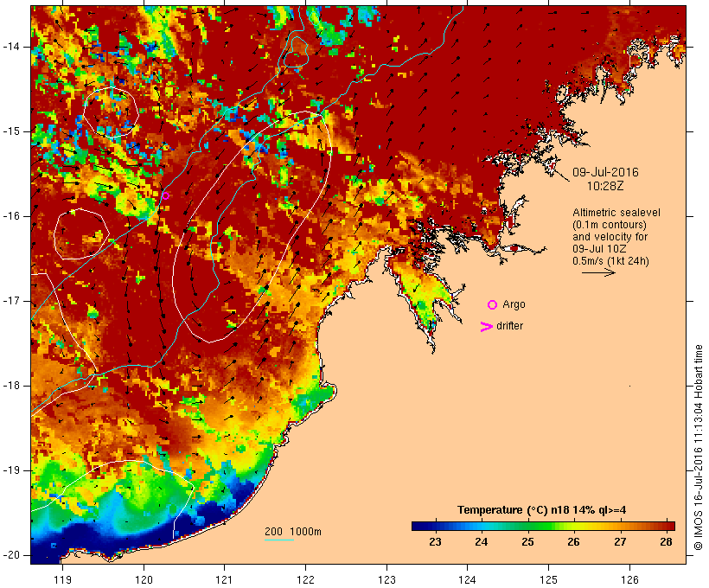709x588 pixels.
Task: Click the '10:28Z' time text
Action: pos(605,186)
